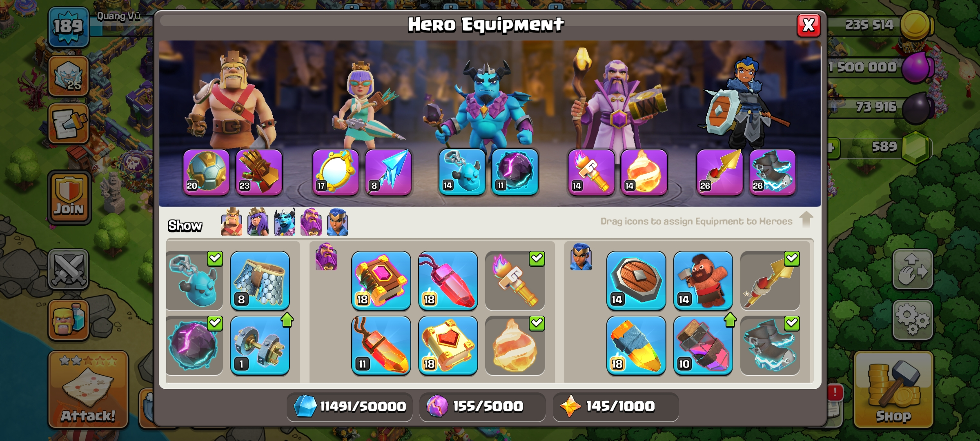Select the checked Heroic Torch equipment
This screenshot has height=441, width=980.
tap(515, 281)
